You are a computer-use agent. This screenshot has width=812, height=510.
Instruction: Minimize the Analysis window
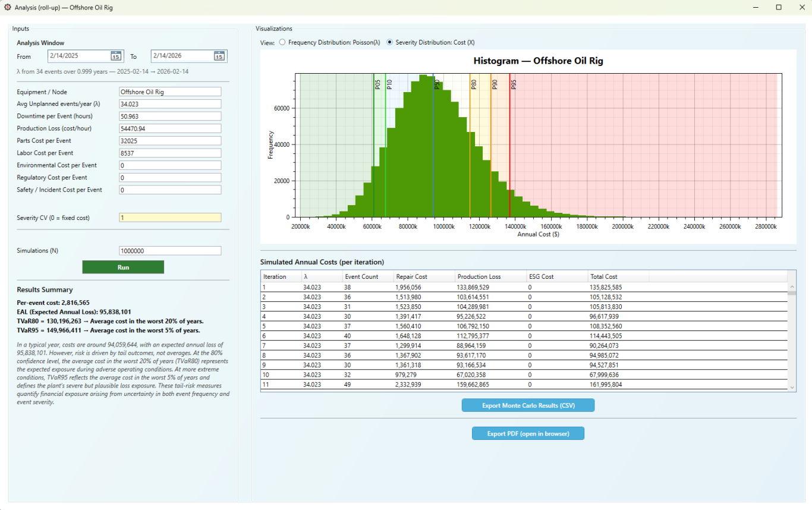756,8
